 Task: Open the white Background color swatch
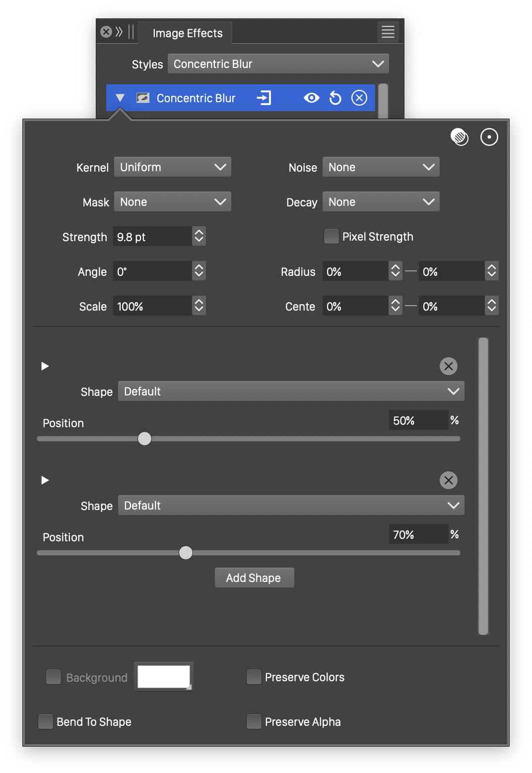coord(163,677)
